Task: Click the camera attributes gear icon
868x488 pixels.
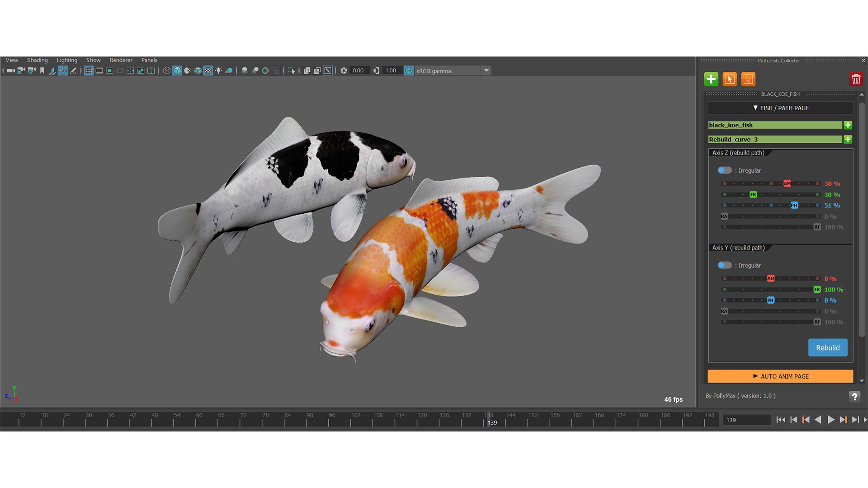Action: pos(32,70)
